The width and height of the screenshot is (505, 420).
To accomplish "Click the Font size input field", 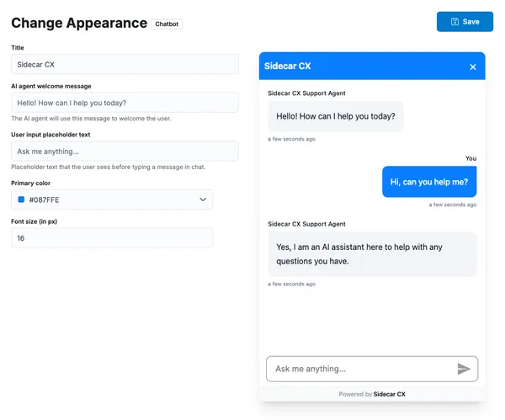I will [x=112, y=238].
